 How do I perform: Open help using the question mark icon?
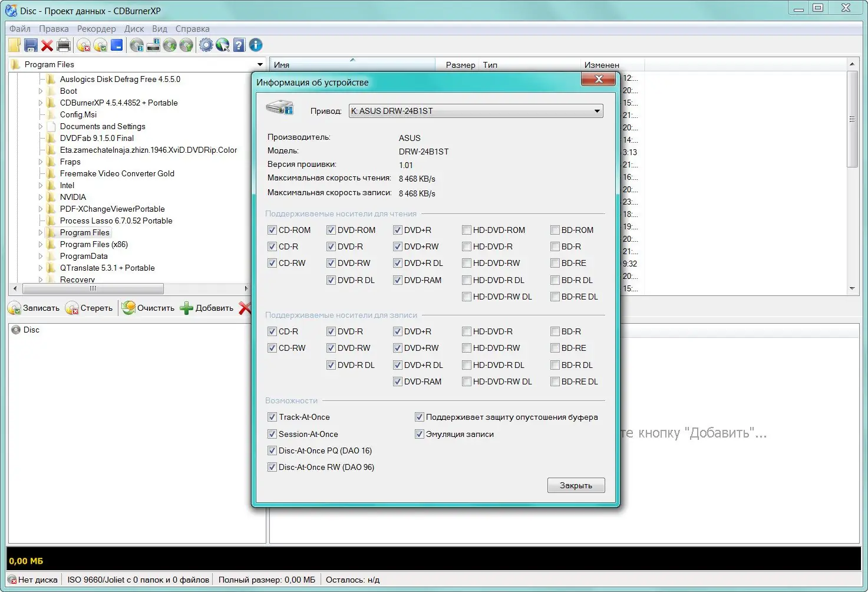click(239, 45)
